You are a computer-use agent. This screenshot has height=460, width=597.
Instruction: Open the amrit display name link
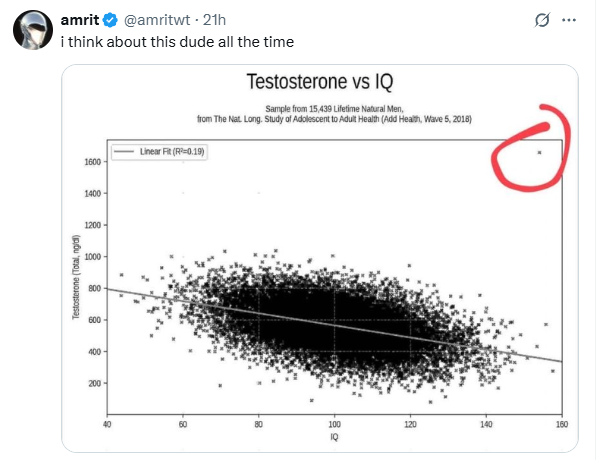pyautogui.click(x=80, y=20)
